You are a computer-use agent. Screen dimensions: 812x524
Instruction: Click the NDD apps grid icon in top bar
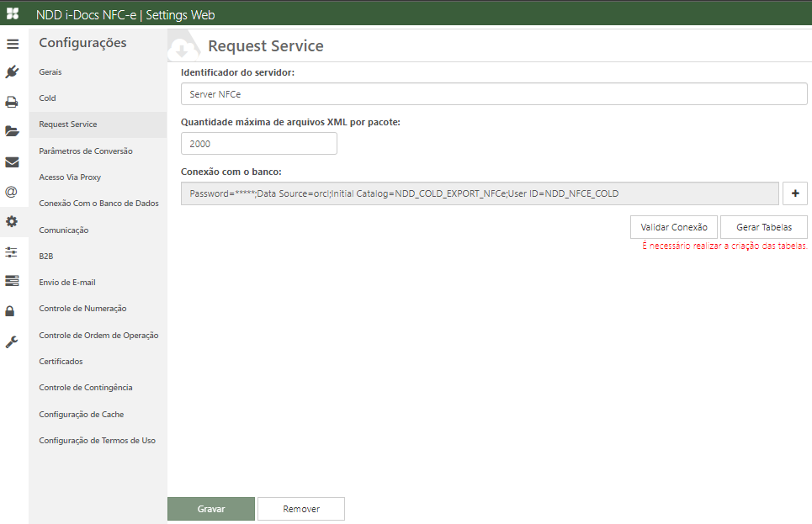coord(13,13)
